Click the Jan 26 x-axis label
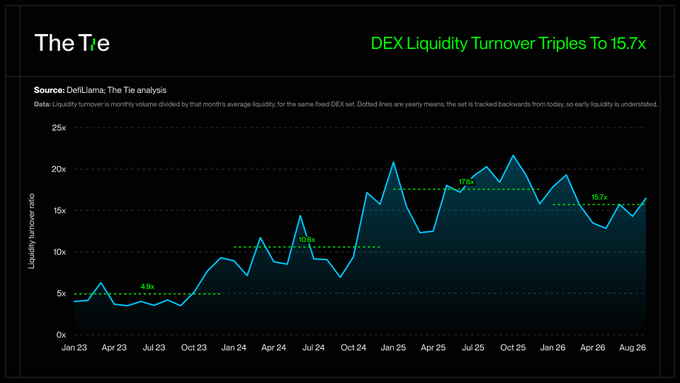The width and height of the screenshot is (680, 383). pos(553,348)
